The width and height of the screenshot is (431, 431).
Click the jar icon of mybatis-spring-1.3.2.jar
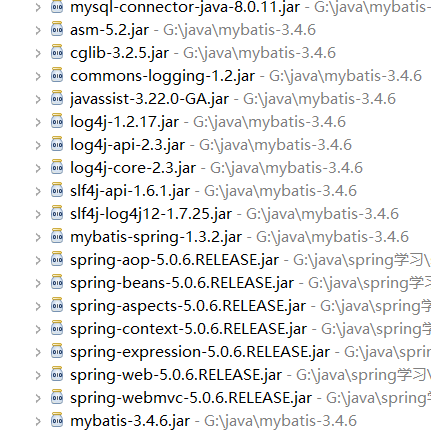tap(57, 236)
